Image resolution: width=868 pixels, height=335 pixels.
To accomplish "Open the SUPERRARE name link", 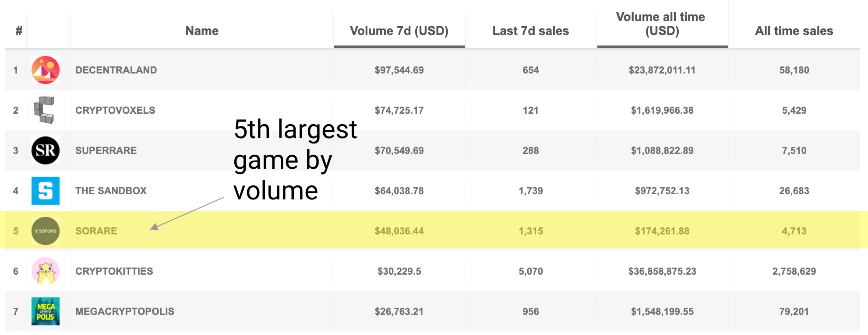I will coord(106,150).
